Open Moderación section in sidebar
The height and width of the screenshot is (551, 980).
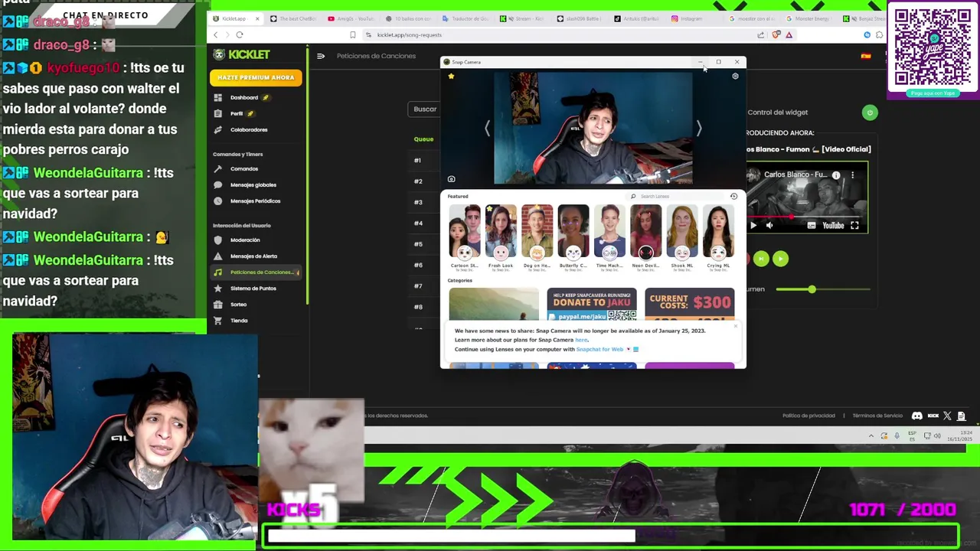point(245,240)
